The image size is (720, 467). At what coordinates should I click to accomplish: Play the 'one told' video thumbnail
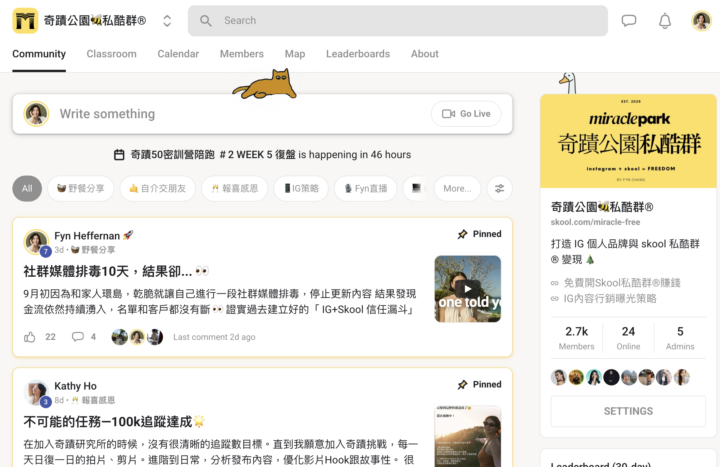[467, 289]
